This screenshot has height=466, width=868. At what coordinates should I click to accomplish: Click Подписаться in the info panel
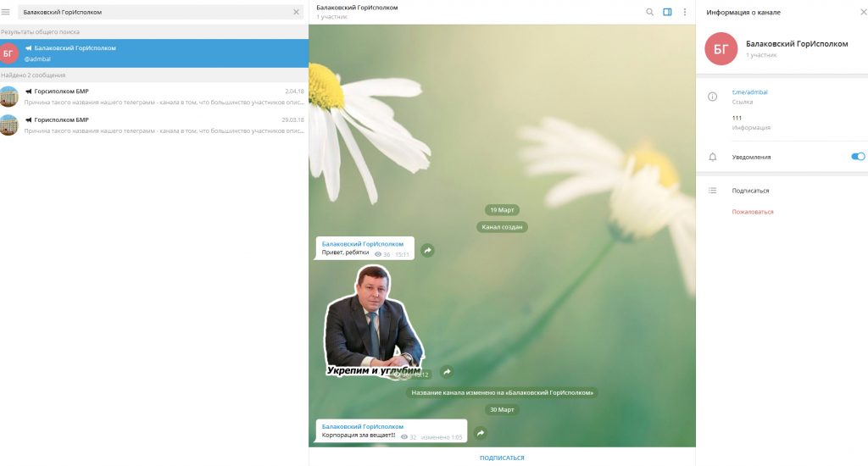coord(750,191)
